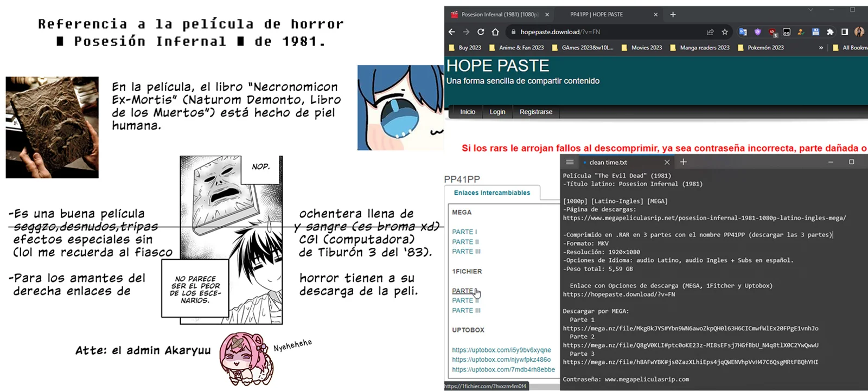The image size is (868, 391).
Task: Click Login in Hope Paste menu
Action: pos(497,112)
